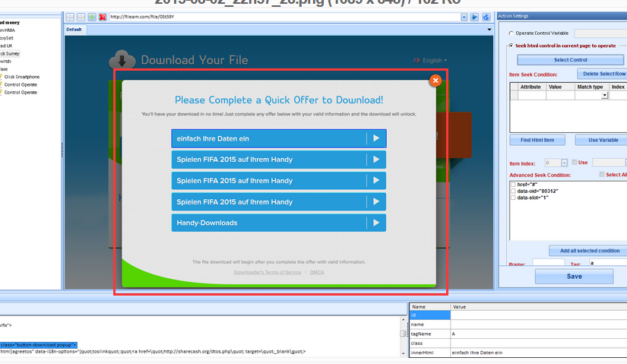Click the green refresh page icon
Image resolution: width=627 pixels, height=364 pixels.
pyautogui.click(x=92, y=17)
